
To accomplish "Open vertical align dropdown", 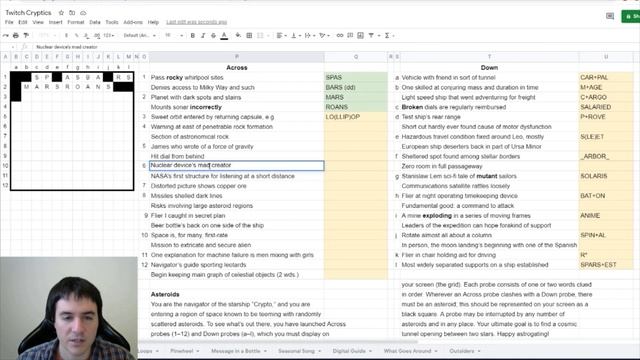I will pyautogui.click(x=295, y=36).
